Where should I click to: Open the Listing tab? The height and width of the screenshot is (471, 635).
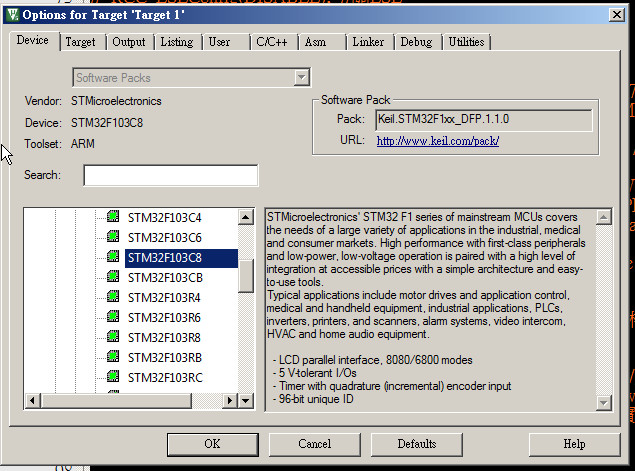point(177,42)
